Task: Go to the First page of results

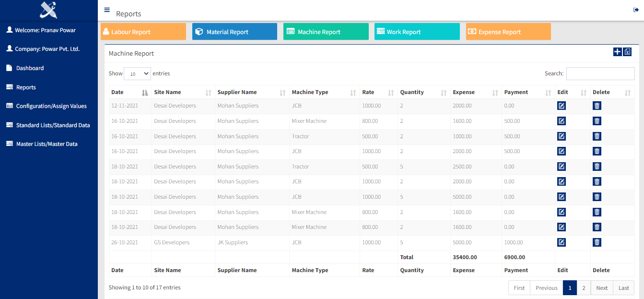Action: pos(519,288)
